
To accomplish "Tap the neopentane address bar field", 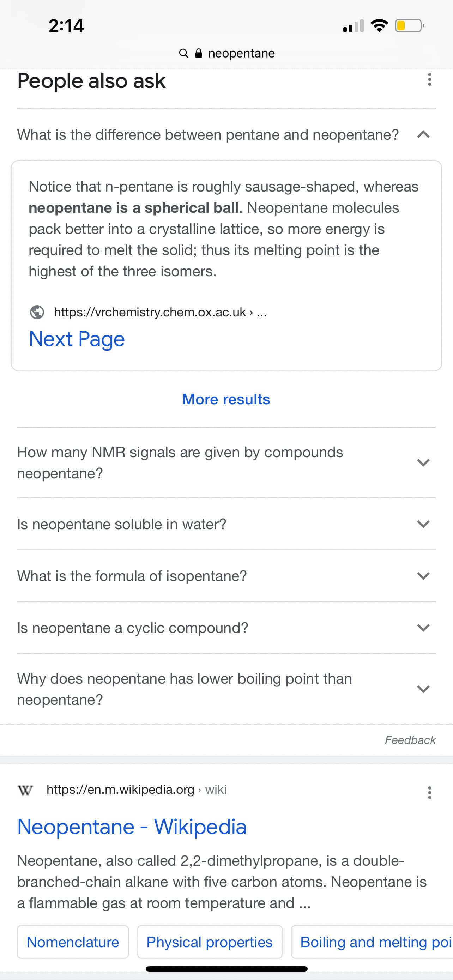I will click(x=227, y=53).
